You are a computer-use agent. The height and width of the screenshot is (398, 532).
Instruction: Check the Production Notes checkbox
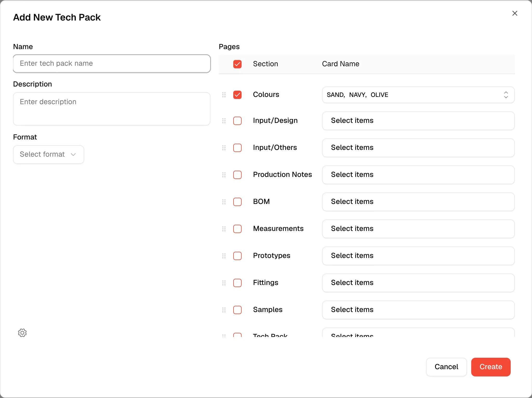237,175
